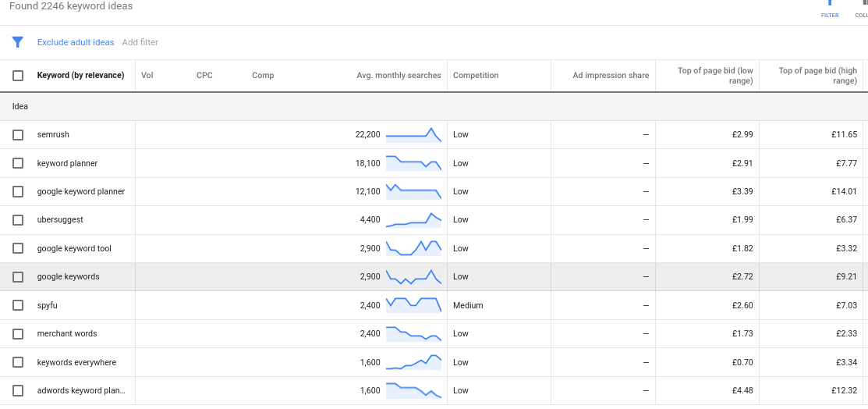
Task: Click the blue funnel filter icon
Action: point(18,42)
